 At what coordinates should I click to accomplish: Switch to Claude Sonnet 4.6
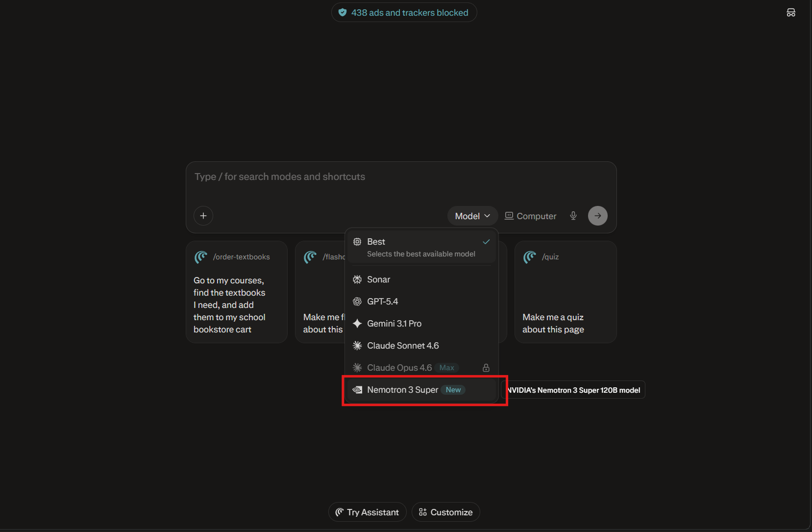pos(421,346)
